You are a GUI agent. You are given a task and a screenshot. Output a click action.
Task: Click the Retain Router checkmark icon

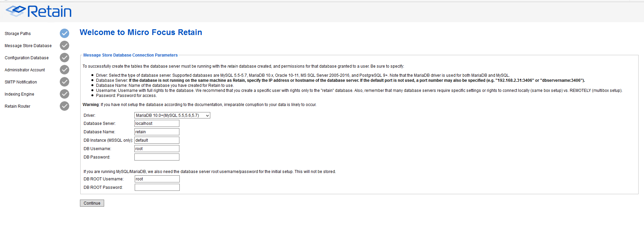(x=65, y=106)
